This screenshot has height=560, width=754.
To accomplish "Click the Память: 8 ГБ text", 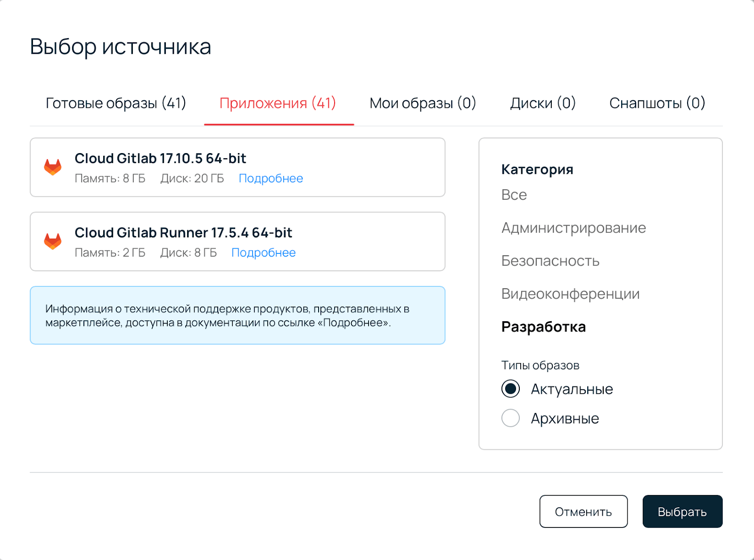I will (x=110, y=179).
